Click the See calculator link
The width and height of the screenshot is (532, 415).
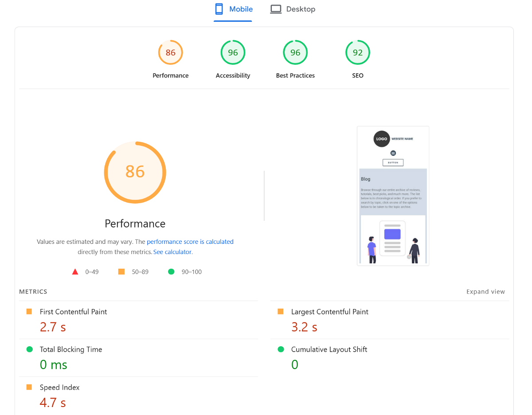(x=172, y=251)
